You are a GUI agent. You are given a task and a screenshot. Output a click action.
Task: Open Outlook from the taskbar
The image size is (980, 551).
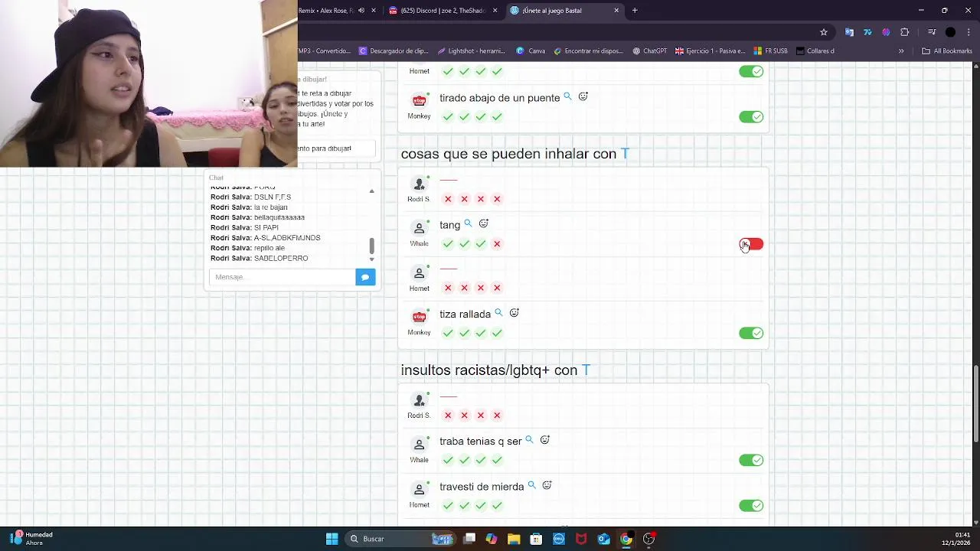[603, 539]
